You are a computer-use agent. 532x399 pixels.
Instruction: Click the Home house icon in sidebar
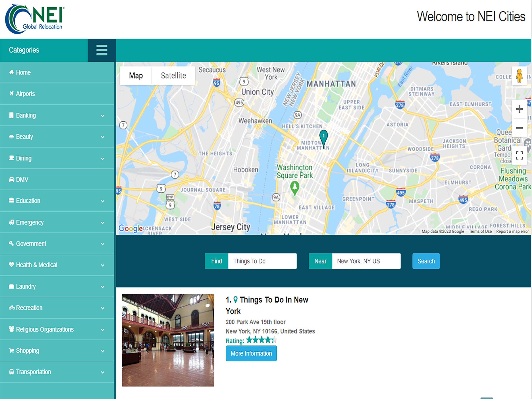[11, 72]
